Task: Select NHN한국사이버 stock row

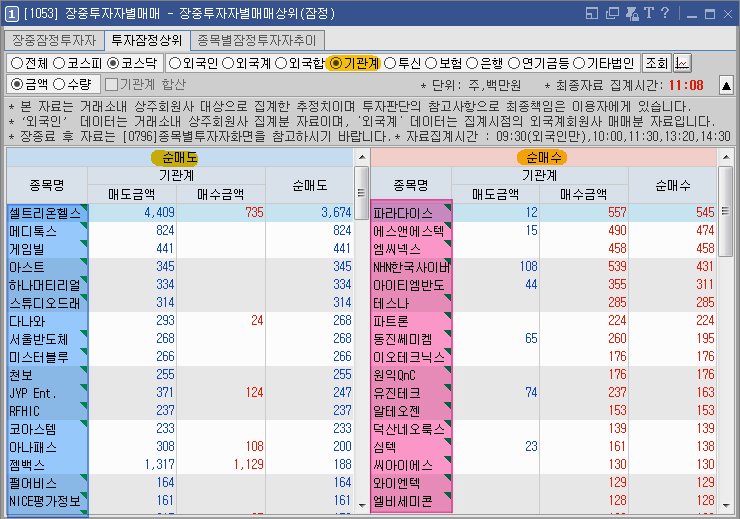Action: click(412, 267)
